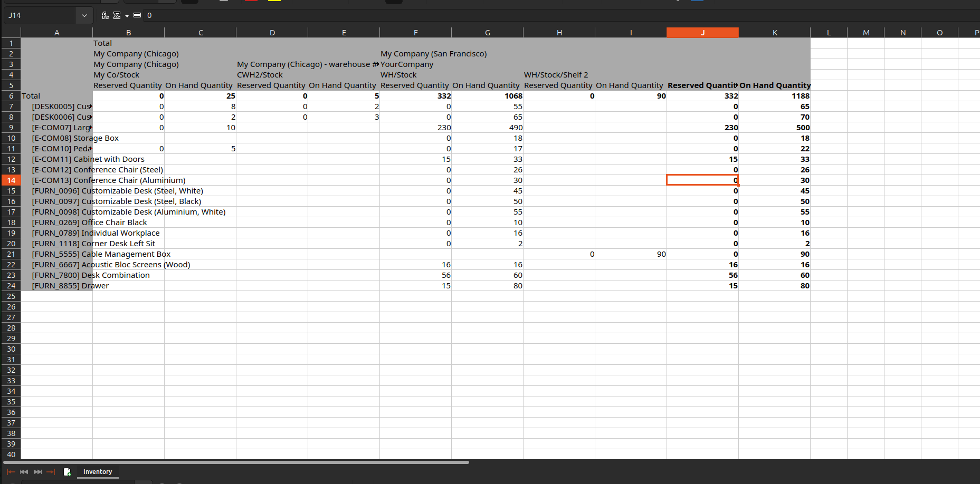
Task: Click '[E-COM13] Conference Chair (Aluminium)' row label
Action: point(109,180)
